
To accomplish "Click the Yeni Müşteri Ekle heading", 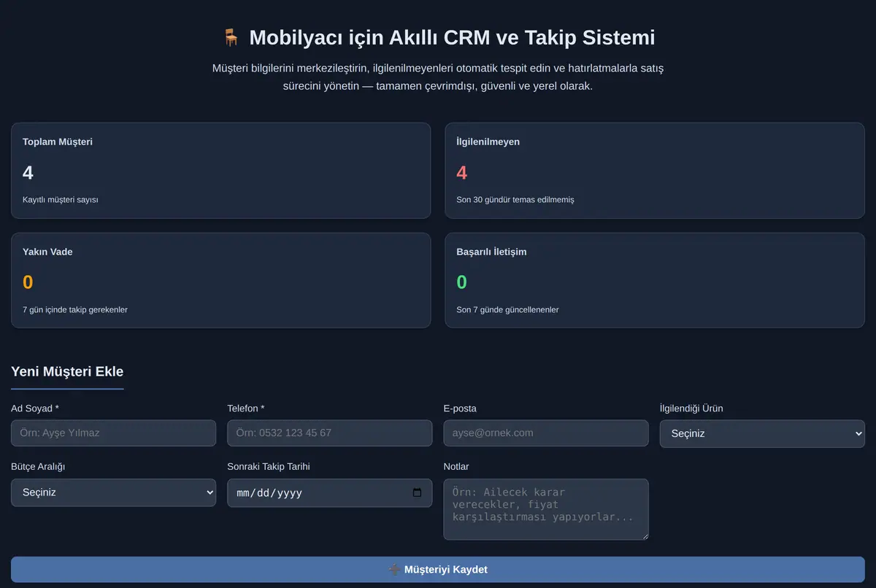I will pos(67,371).
